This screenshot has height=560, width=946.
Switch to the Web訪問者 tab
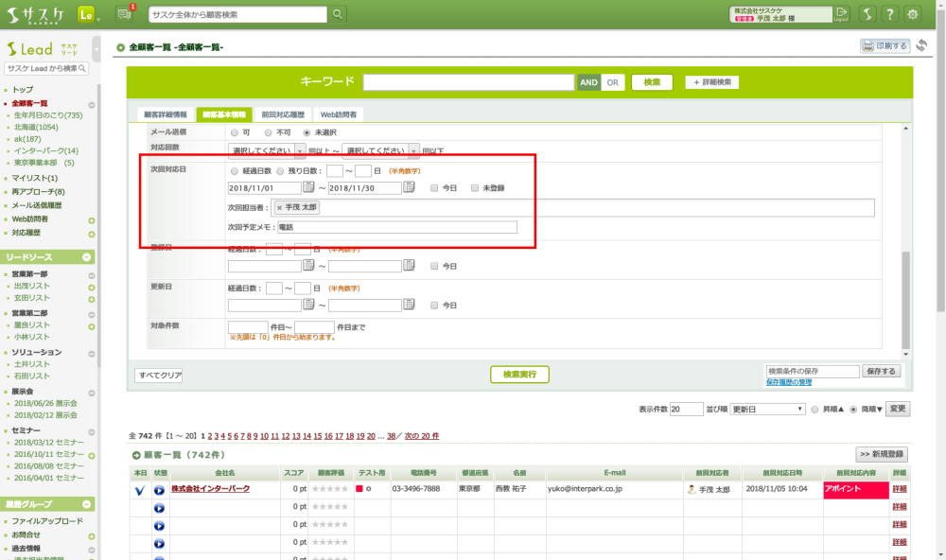(338, 114)
